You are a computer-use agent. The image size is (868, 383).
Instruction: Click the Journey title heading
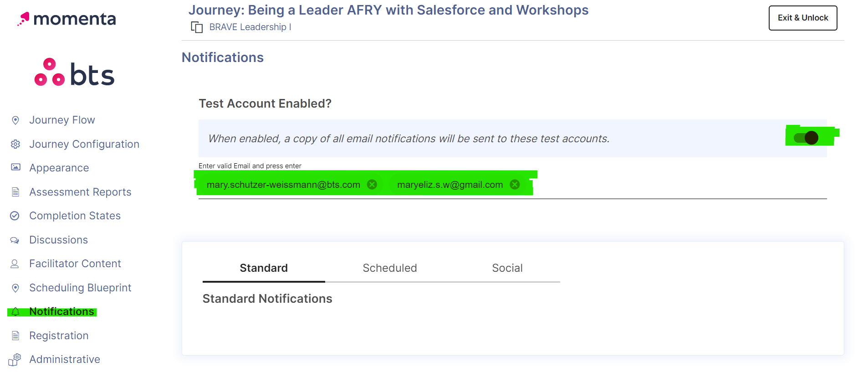click(x=388, y=10)
